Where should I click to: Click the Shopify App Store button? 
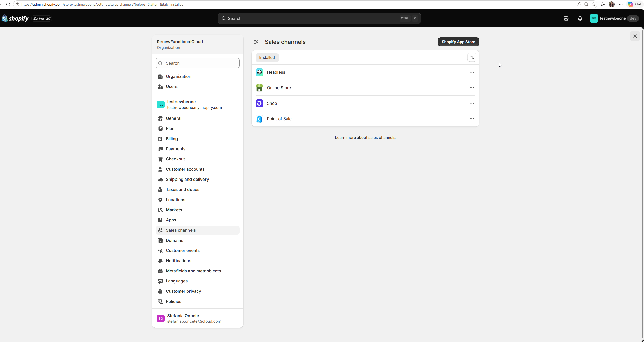(458, 42)
